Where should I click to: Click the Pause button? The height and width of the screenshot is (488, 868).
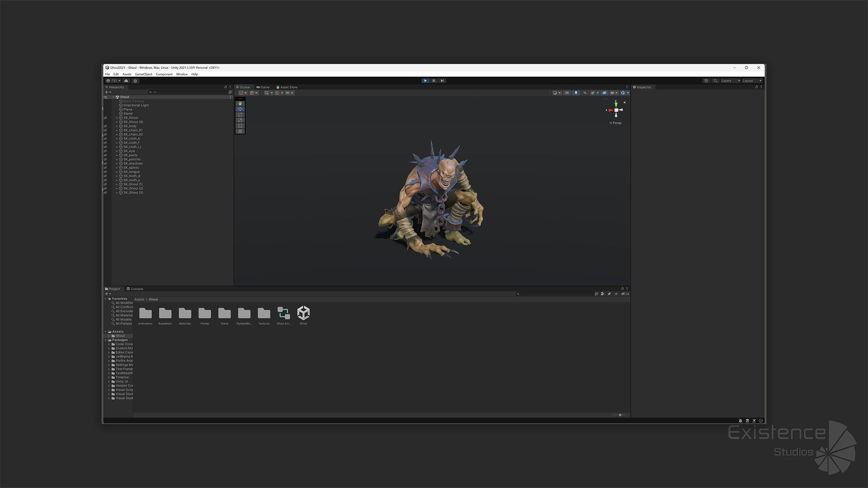434,81
